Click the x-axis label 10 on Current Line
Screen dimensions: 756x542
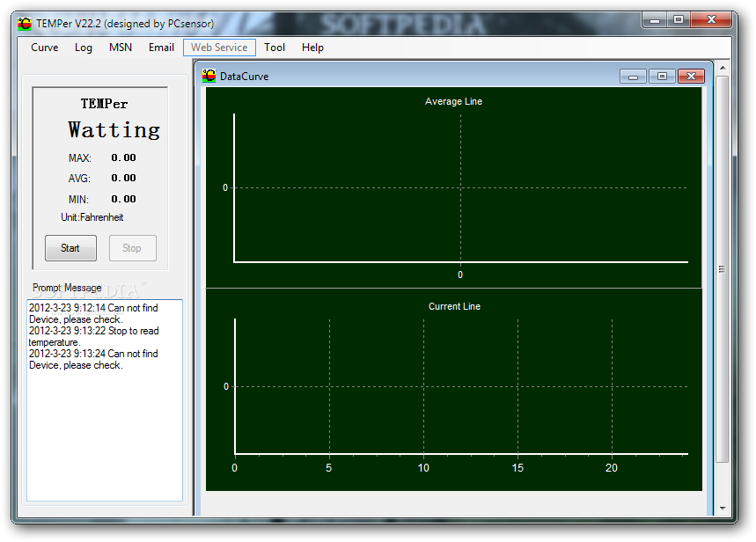click(x=423, y=468)
